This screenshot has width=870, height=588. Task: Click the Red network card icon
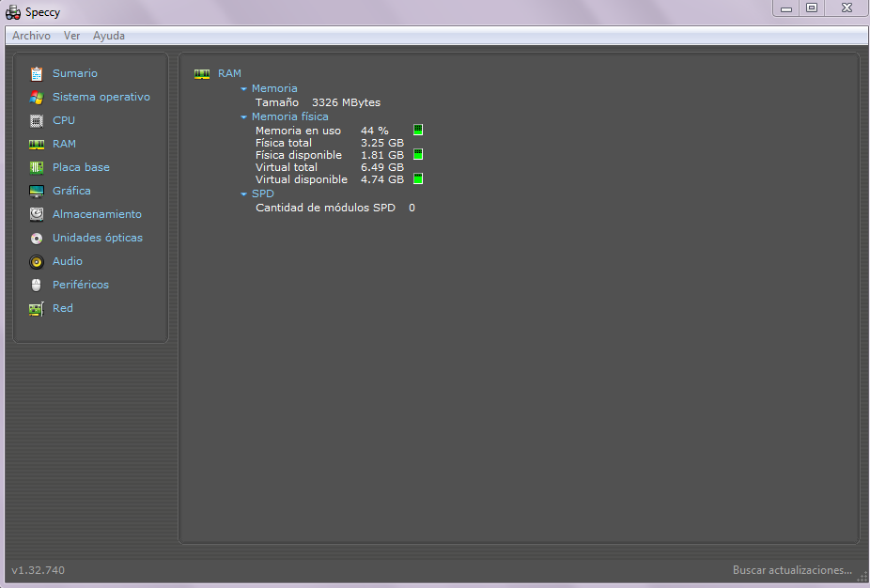[x=37, y=309]
